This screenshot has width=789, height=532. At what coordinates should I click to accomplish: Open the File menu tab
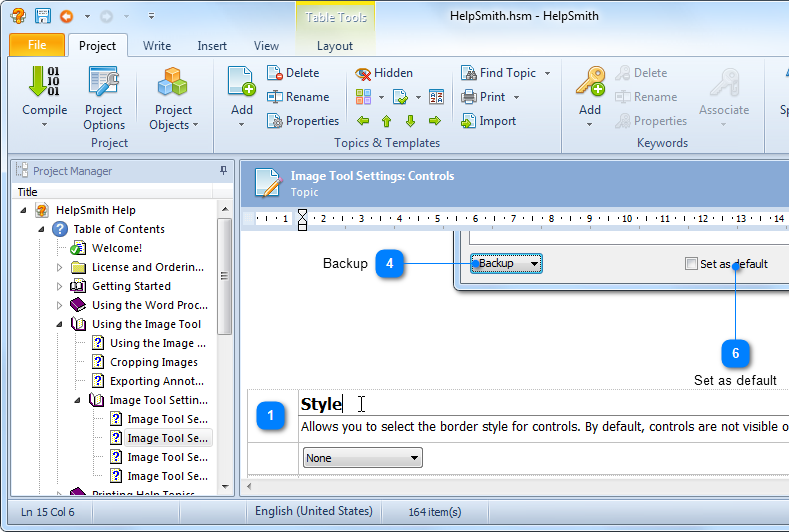(x=37, y=46)
